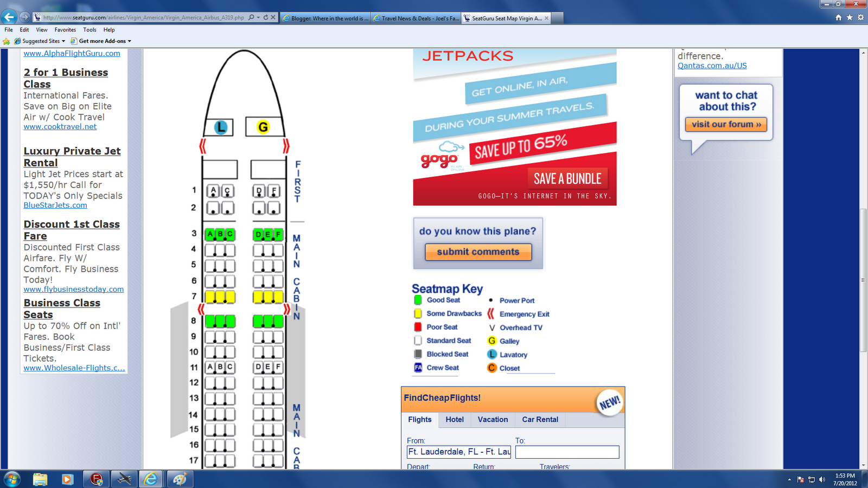
Task: Select the Car Rental tab
Action: 540,420
